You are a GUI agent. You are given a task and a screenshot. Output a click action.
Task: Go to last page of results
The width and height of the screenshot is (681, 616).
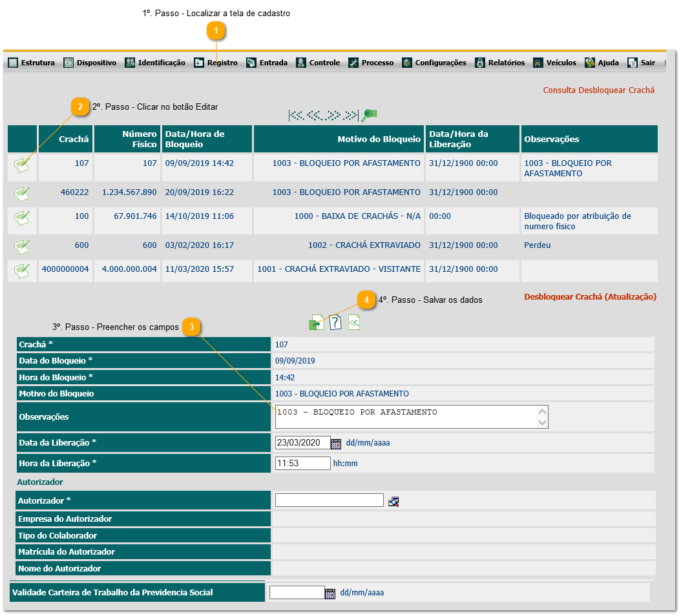pyautogui.click(x=351, y=116)
